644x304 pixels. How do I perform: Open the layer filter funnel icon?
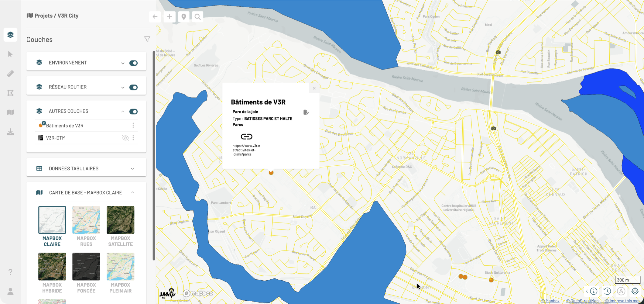click(147, 39)
